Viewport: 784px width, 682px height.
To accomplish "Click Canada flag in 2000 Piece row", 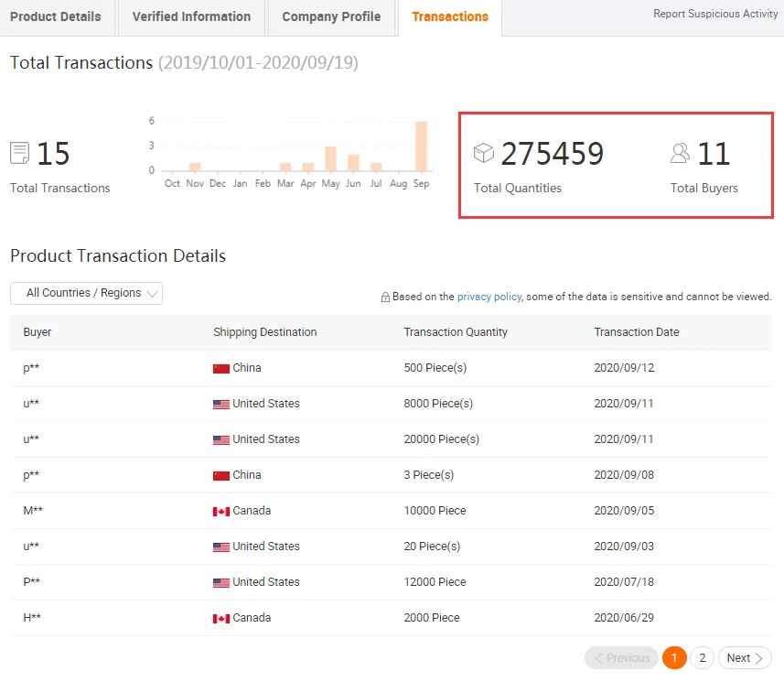I will (x=221, y=619).
